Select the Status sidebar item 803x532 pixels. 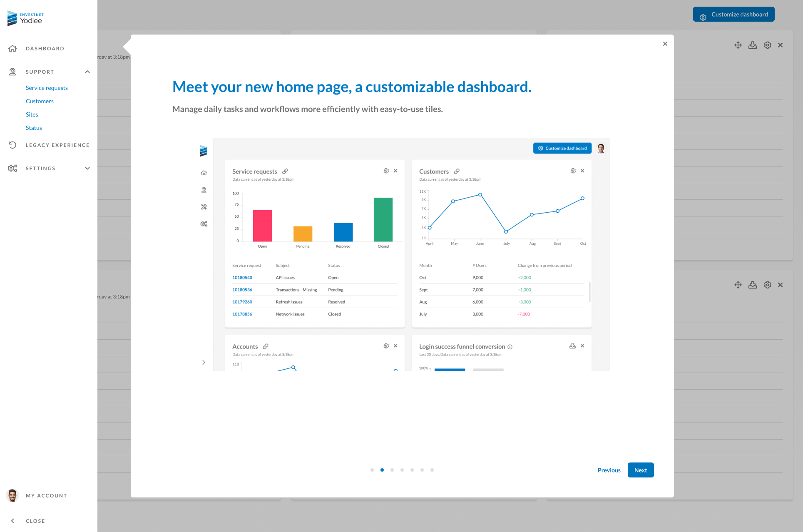[x=34, y=128]
